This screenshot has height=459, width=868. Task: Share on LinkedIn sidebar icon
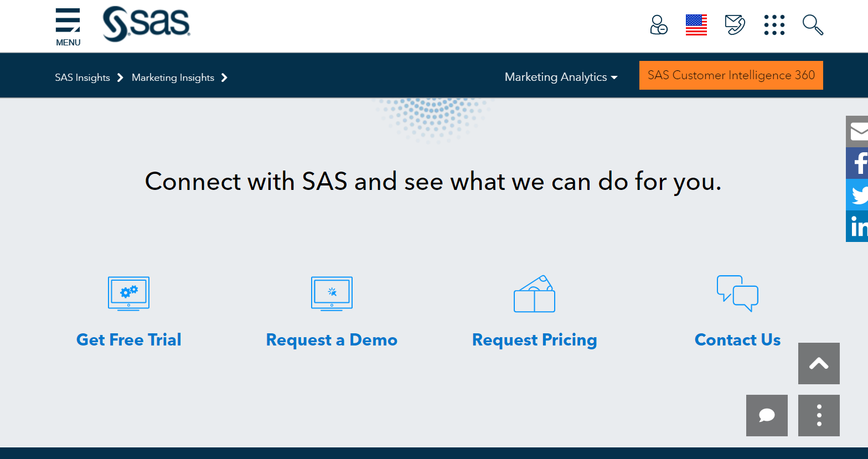point(858,226)
